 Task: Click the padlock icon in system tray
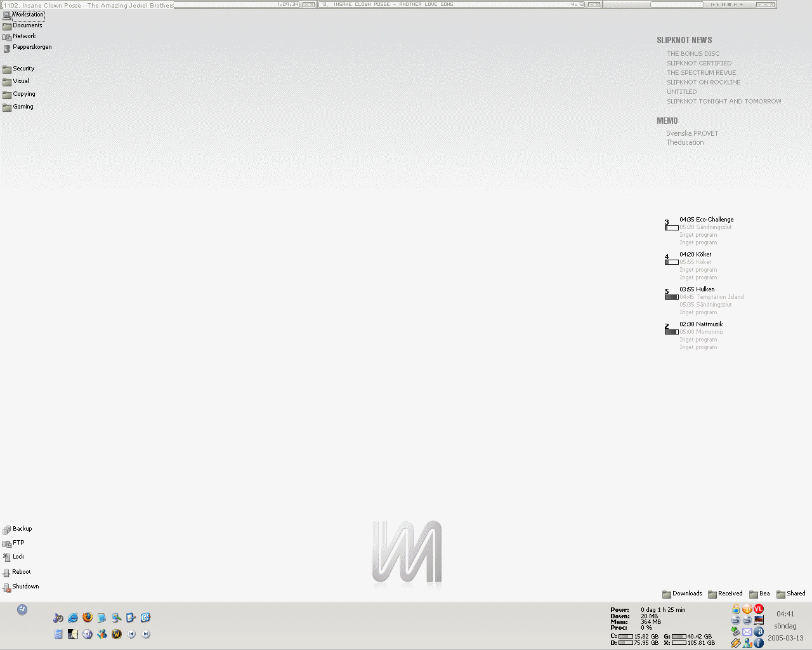tap(736, 609)
